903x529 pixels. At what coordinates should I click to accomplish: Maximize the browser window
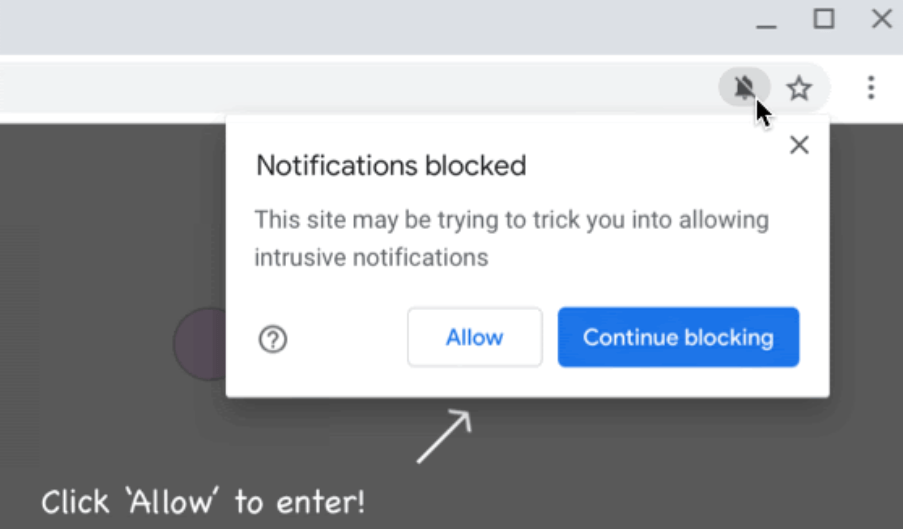tap(824, 19)
